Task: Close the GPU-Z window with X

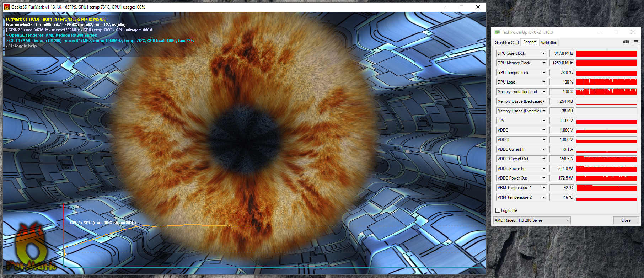Action: (x=633, y=32)
